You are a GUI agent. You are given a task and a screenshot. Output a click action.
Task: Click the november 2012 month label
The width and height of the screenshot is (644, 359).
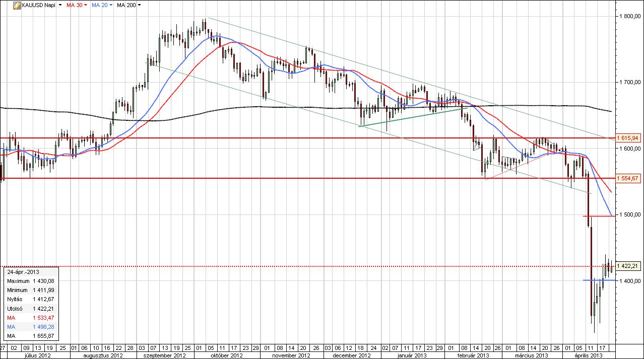291,355
